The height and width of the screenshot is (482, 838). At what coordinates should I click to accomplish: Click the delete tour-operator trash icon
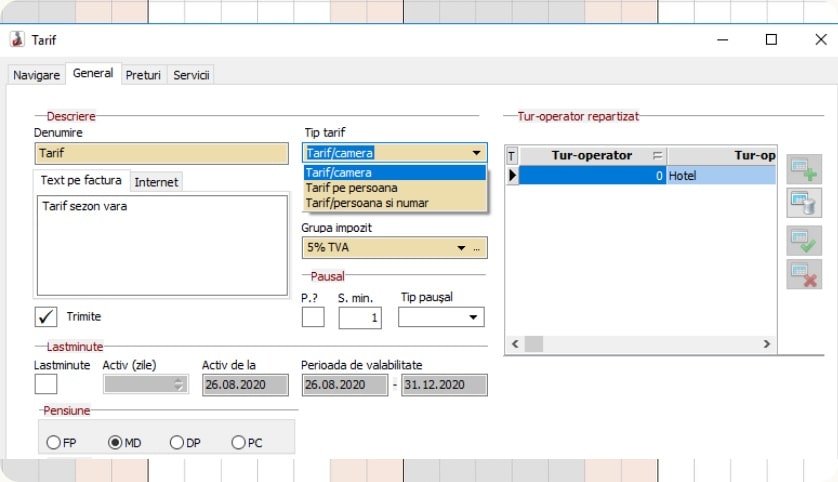(x=804, y=203)
